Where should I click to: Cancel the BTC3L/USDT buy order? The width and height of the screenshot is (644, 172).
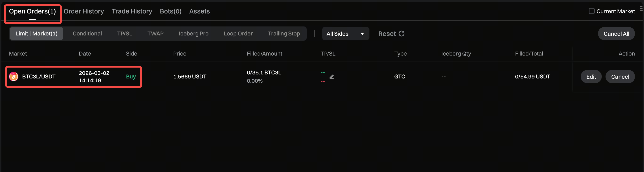620,77
